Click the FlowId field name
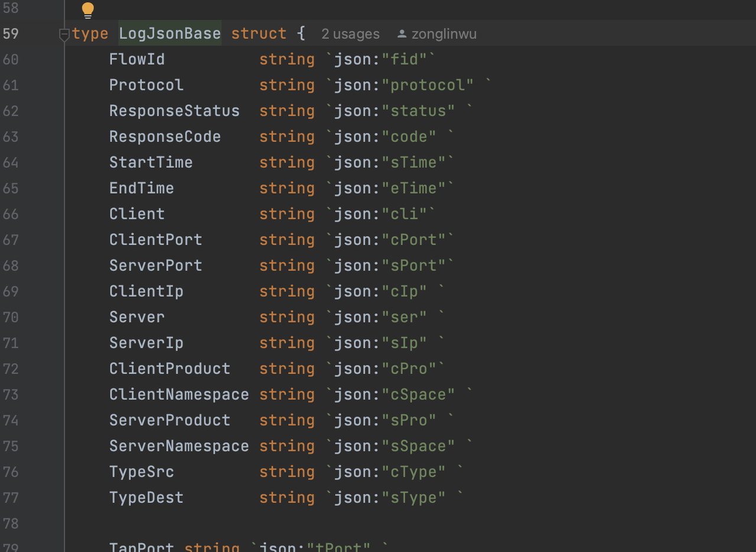Viewport: 756px width, 552px height. [137, 59]
